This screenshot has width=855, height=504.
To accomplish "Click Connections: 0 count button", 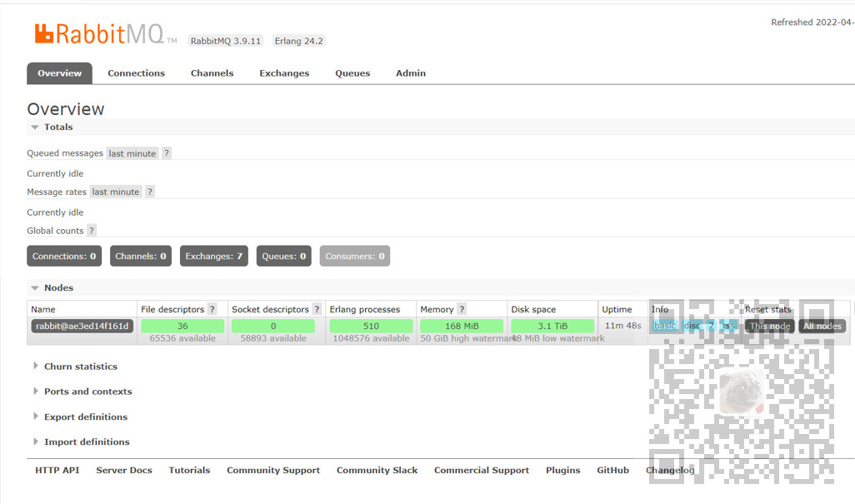I will [x=64, y=256].
